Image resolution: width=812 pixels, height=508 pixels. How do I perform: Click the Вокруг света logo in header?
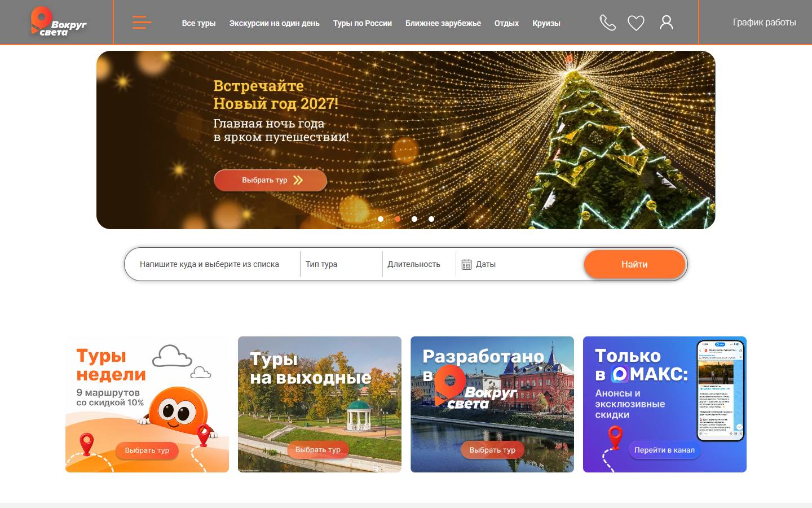tap(59, 22)
